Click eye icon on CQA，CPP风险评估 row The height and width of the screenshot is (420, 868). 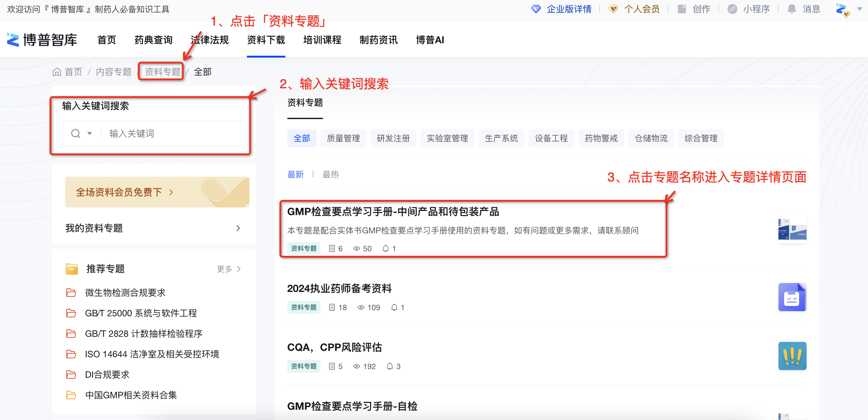click(x=357, y=367)
